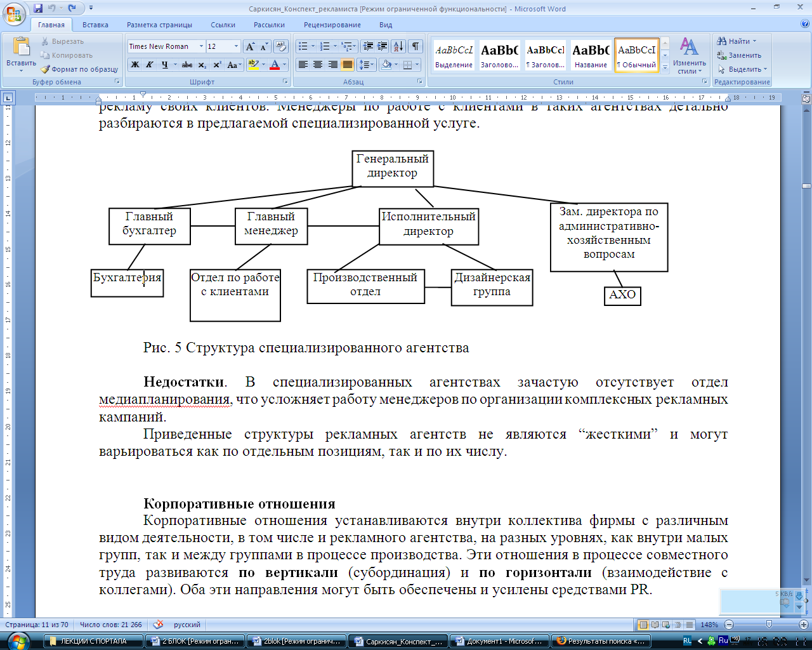Shrink font size with the small A icon

[x=264, y=46]
